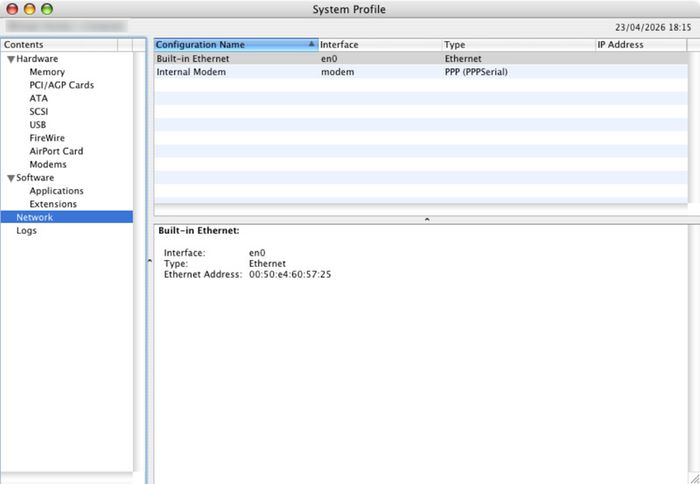
Task: Select Extensions under Software
Action: point(53,204)
